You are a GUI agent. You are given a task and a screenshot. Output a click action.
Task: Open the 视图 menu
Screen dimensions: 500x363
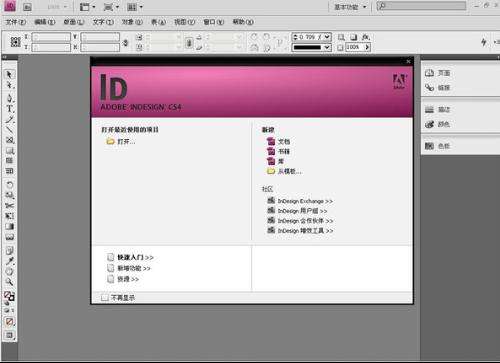(184, 22)
